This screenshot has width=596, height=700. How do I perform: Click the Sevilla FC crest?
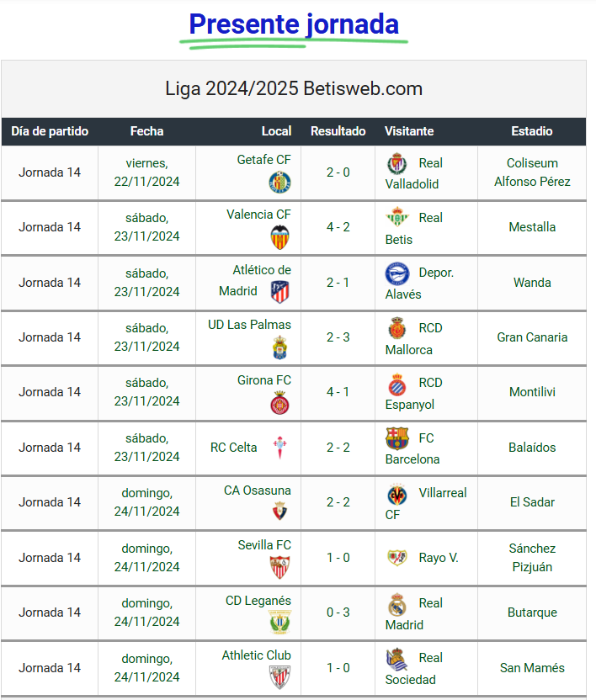coord(279,567)
